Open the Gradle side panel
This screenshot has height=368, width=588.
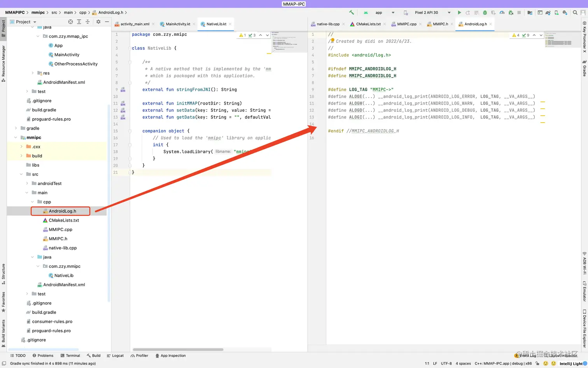tap(584, 69)
